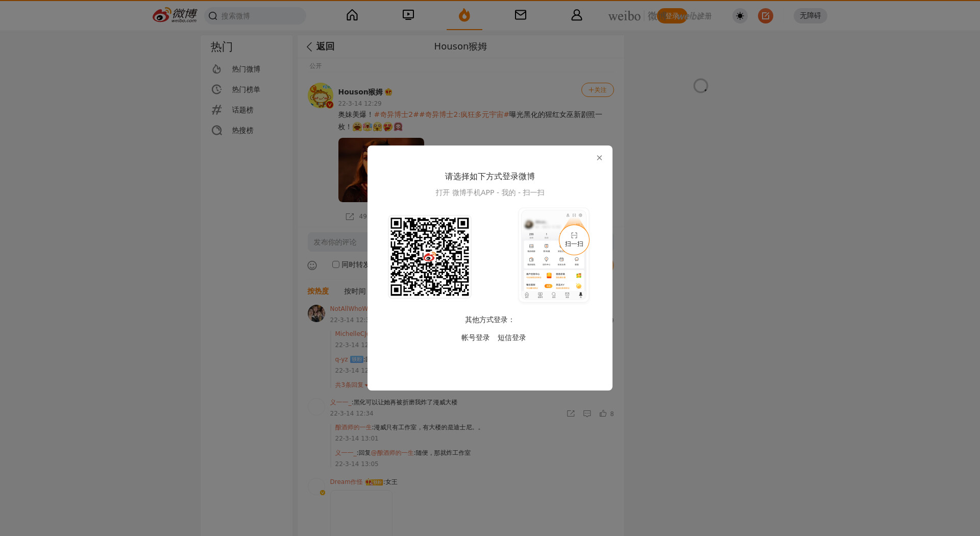Click the Weibo logo in header

pos(175,15)
